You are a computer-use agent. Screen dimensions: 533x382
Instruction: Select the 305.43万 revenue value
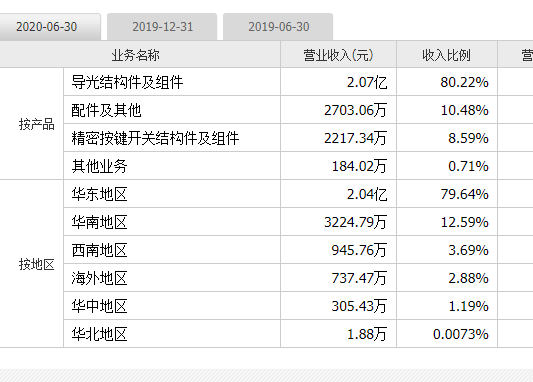[x=359, y=306]
